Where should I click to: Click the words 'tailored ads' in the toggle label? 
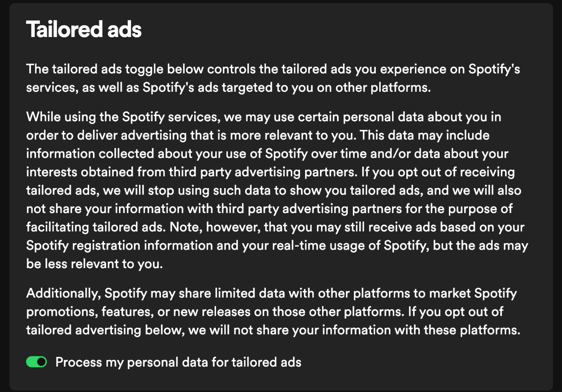coord(266,362)
